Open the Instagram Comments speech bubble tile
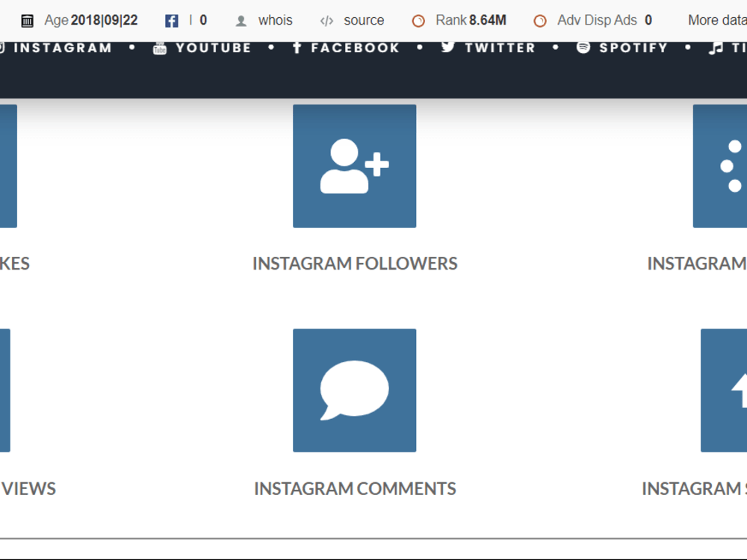The image size is (747, 560). tap(354, 390)
